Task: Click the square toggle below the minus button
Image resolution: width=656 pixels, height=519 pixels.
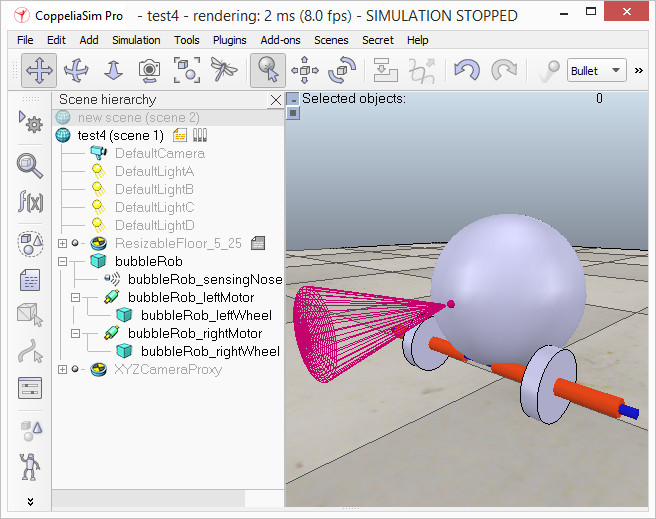Action: tap(293, 113)
